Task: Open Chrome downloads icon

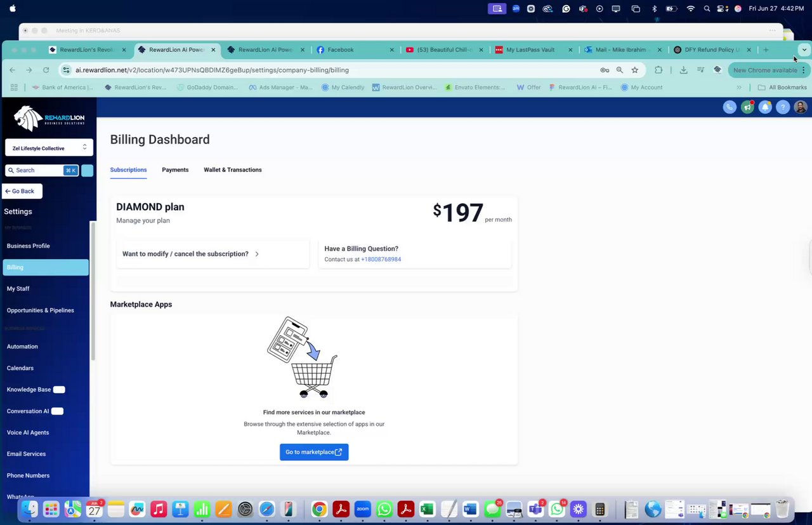Action: (x=683, y=70)
